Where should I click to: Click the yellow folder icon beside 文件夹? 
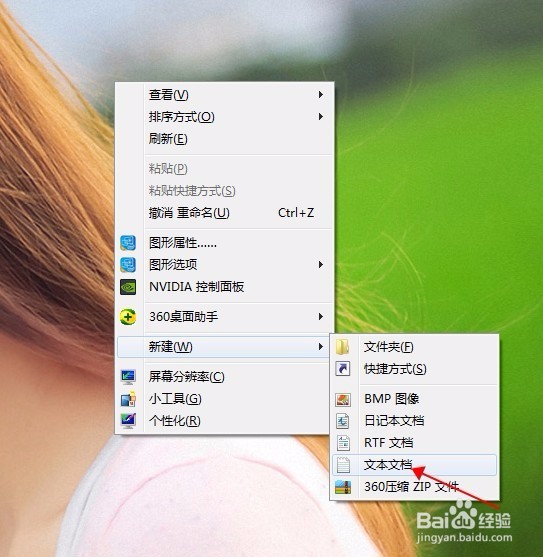click(343, 347)
